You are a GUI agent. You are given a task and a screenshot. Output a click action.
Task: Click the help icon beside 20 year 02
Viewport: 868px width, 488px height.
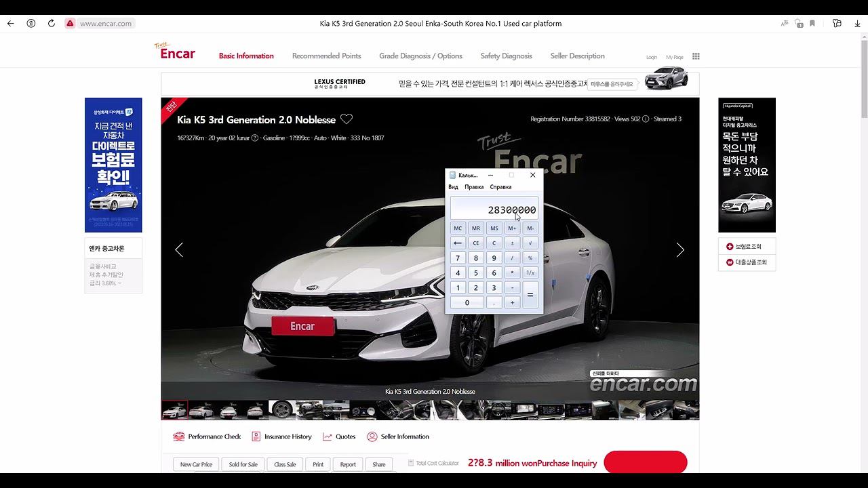255,138
